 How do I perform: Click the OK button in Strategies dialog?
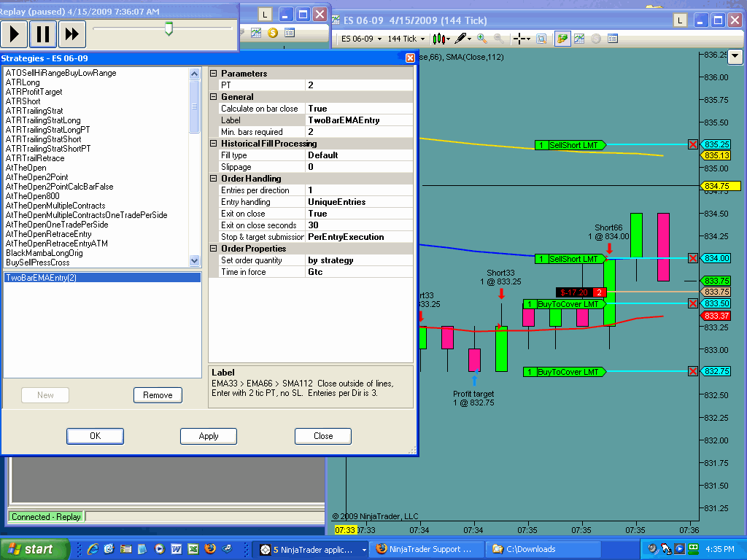96,436
